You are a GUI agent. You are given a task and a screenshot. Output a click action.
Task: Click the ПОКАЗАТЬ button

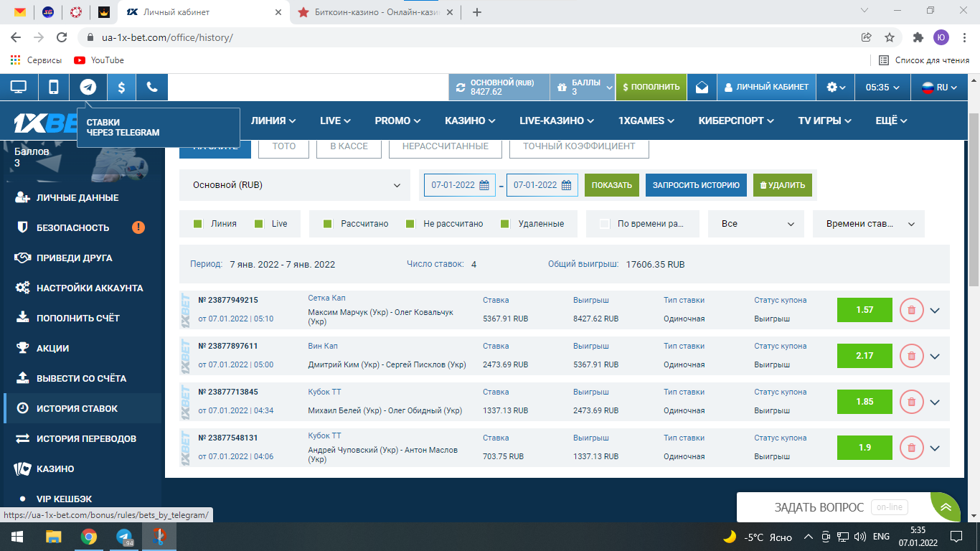[x=611, y=185]
